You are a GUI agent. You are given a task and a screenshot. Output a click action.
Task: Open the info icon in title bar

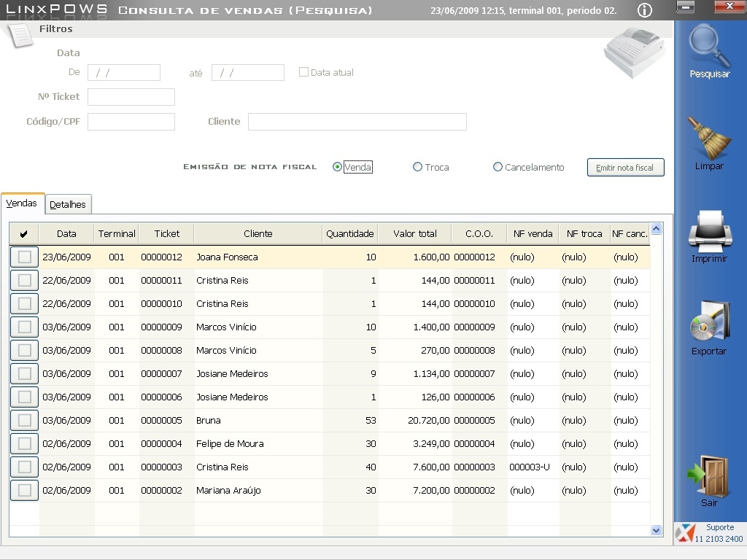pos(644,10)
